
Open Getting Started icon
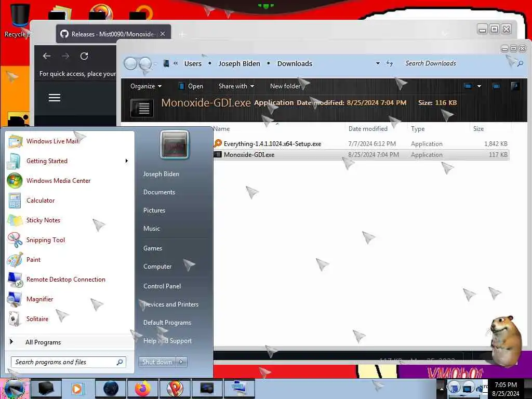15,161
